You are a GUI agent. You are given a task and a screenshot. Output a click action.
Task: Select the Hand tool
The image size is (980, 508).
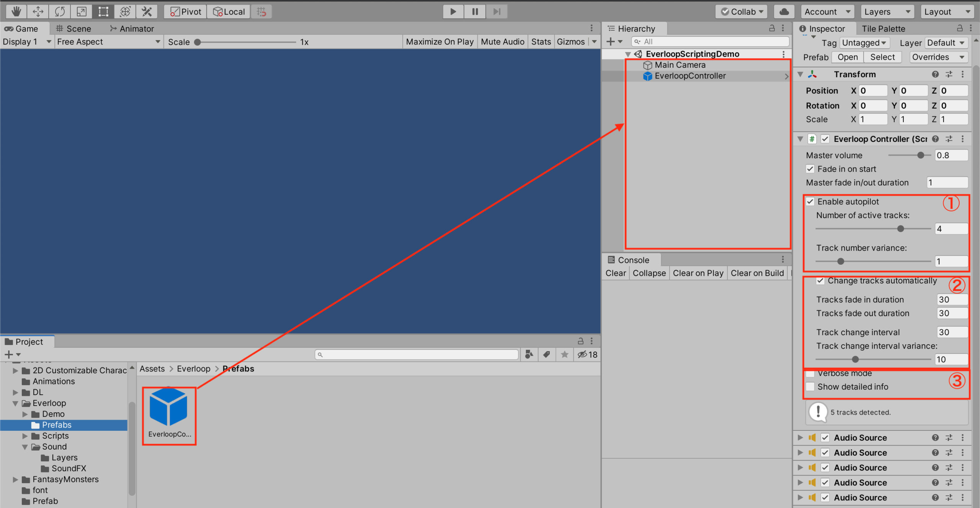click(16, 11)
